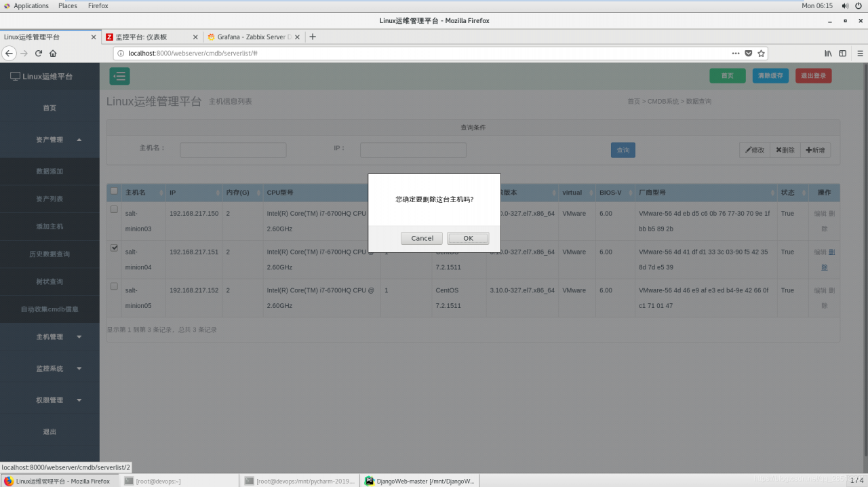Sort table by 厂商型号 column

707,193
